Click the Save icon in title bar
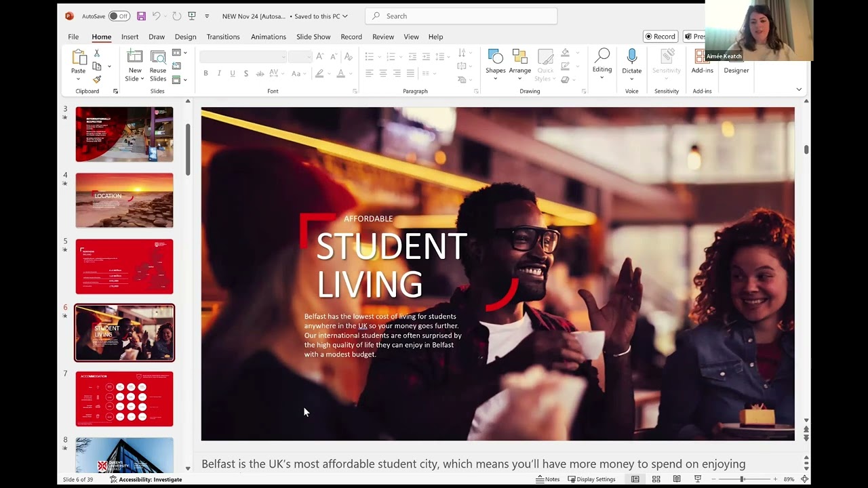The image size is (868, 488). [x=141, y=16]
